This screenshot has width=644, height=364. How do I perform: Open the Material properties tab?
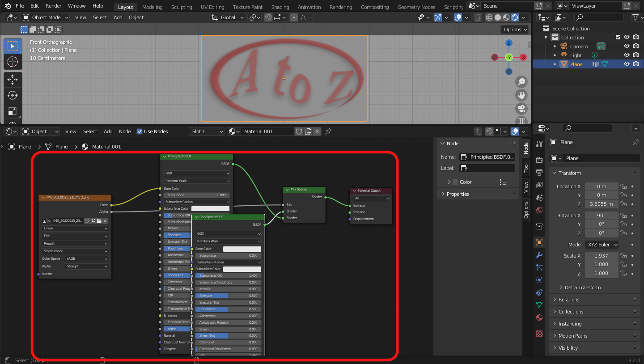coord(539,317)
